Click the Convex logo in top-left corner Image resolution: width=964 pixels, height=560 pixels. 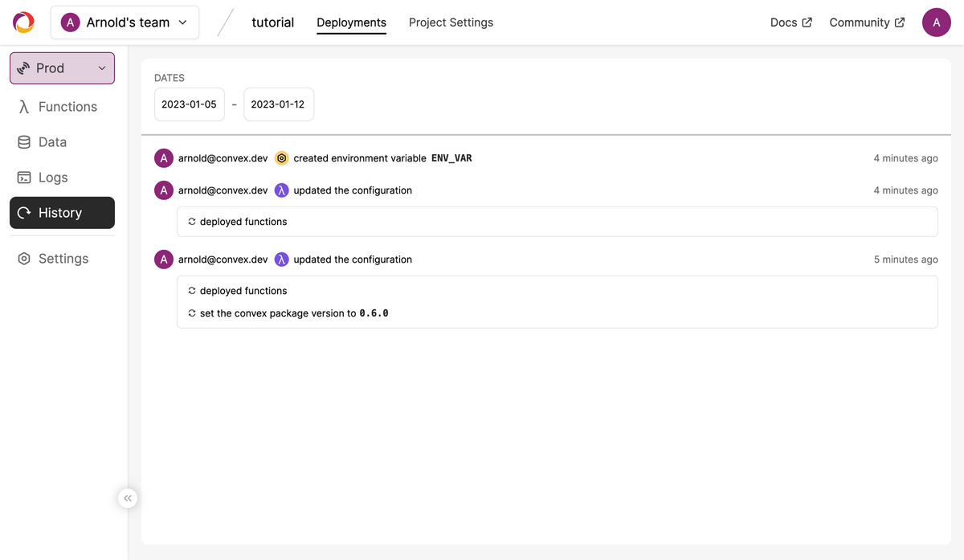click(x=22, y=22)
